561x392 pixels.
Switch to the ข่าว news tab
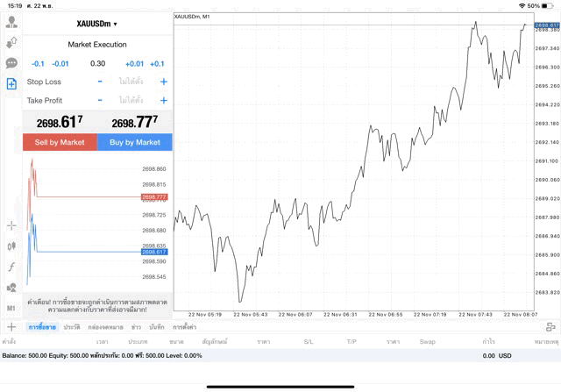pos(135,327)
